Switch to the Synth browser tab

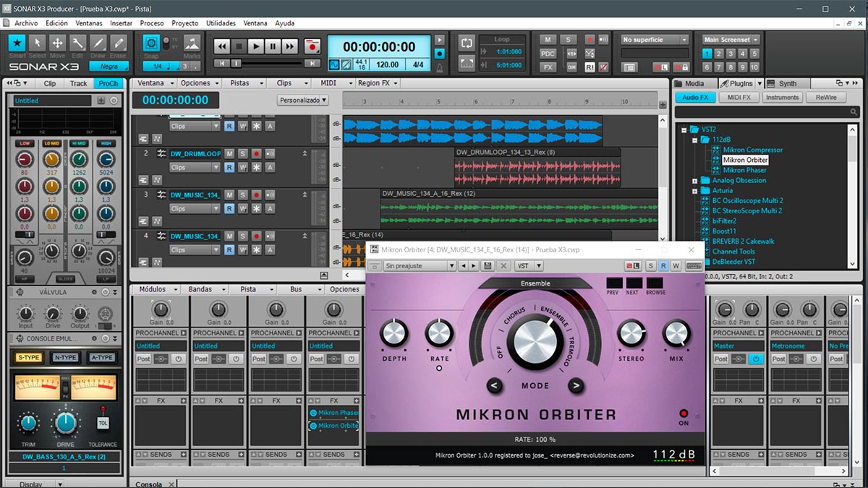787,83
